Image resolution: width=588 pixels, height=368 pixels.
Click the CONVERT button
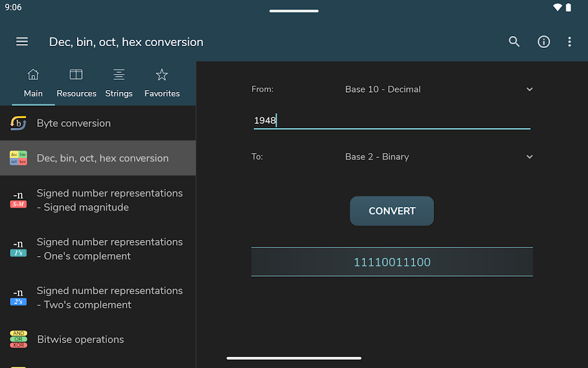click(x=392, y=211)
